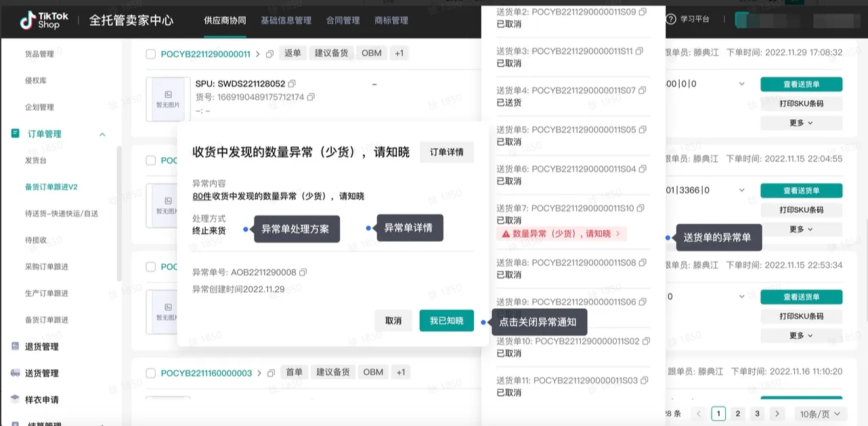The image size is (868, 426).
Task: Click the 样衣申请 sidebar icon
Action: pos(15,399)
